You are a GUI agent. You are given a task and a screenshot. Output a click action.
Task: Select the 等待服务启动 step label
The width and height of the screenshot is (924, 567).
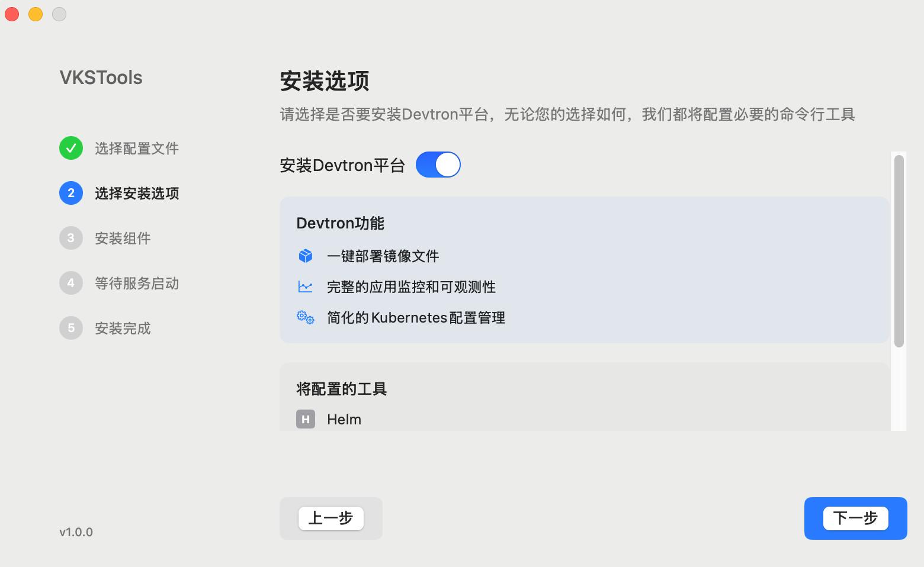pyautogui.click(x=137, y=283)
